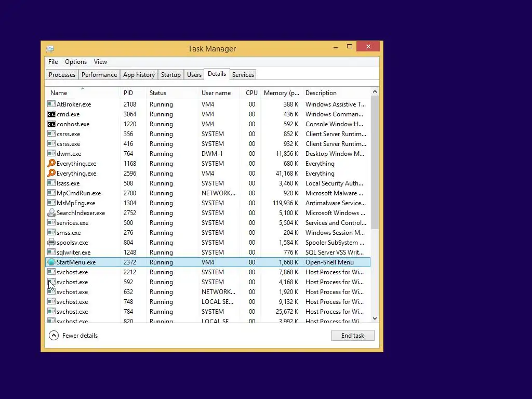Select the svchost.exe row with PID 632
The height and width of the screenshot is (399, 532).
tap(208, 292)
